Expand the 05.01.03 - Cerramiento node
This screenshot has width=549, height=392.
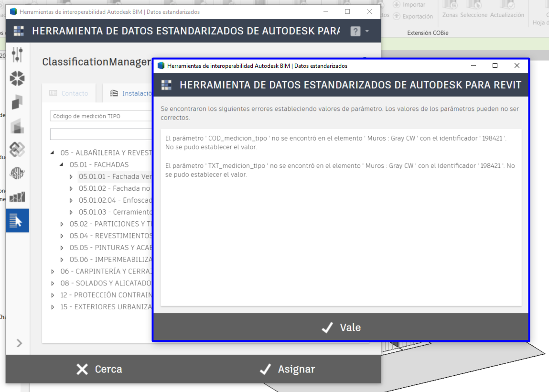(x=71, y=212)
